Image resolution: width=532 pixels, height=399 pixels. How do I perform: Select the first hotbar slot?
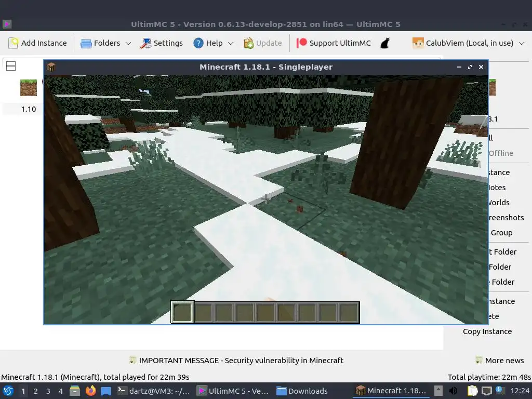pyautogui.click(x=182, y=312)
